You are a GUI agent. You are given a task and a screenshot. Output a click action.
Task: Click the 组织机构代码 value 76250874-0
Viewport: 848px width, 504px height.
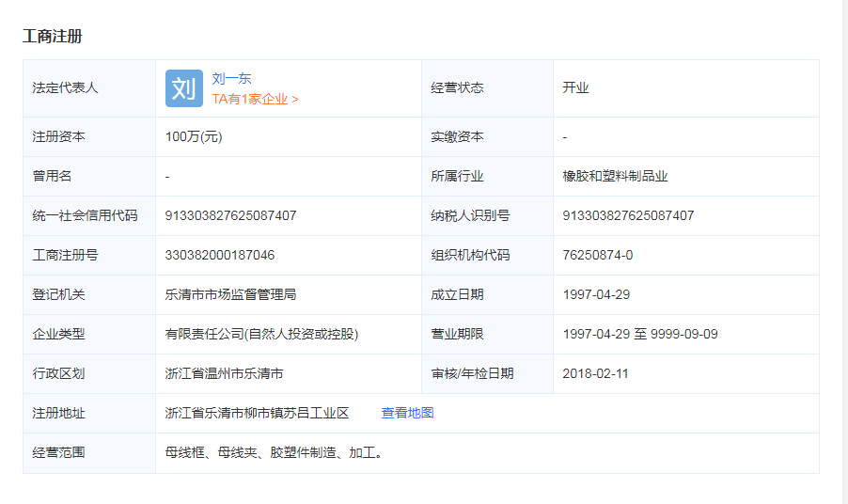pyautogui.click(x=598, y=255)
